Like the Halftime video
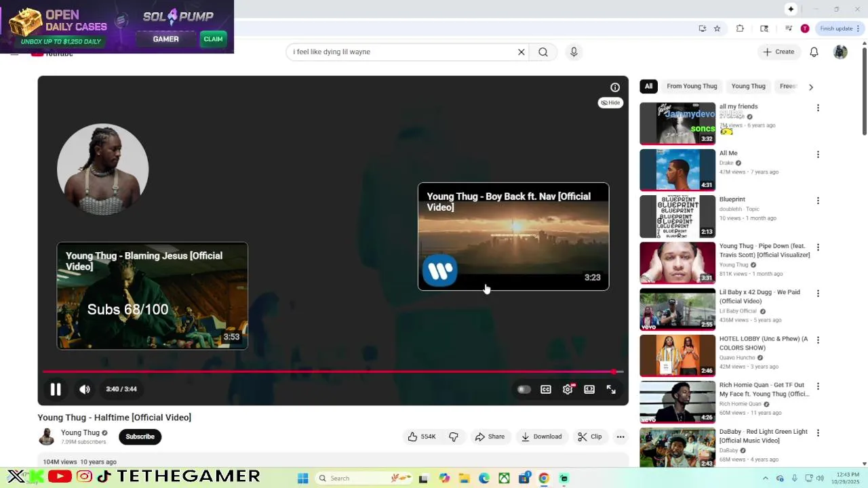 click(422, 436)
